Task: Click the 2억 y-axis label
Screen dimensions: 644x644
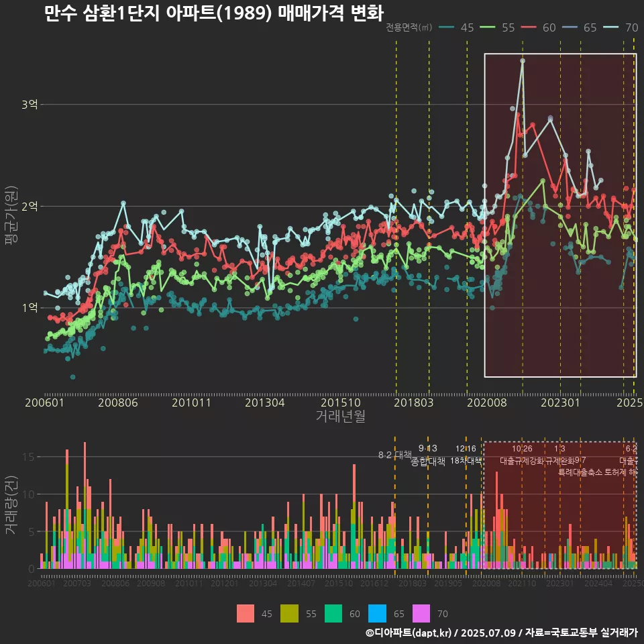Action: click(x=30, y=206)
